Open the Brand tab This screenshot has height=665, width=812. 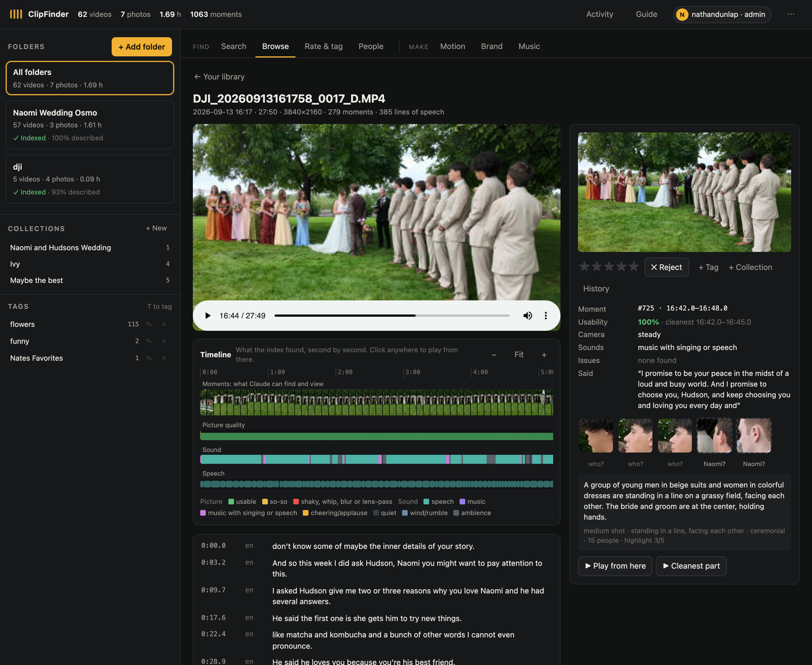coord(492,46)
